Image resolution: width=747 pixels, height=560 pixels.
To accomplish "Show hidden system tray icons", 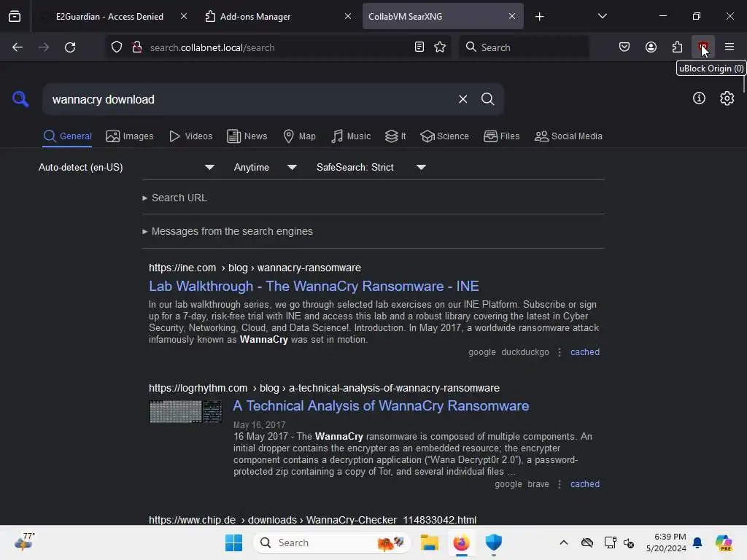I will [564, 542].
